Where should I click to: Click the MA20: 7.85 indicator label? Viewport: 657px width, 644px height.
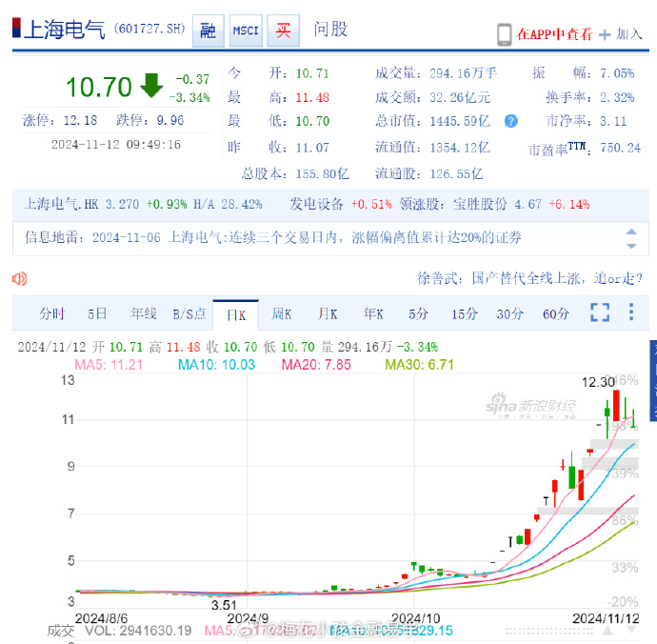(x=316, y=365)
